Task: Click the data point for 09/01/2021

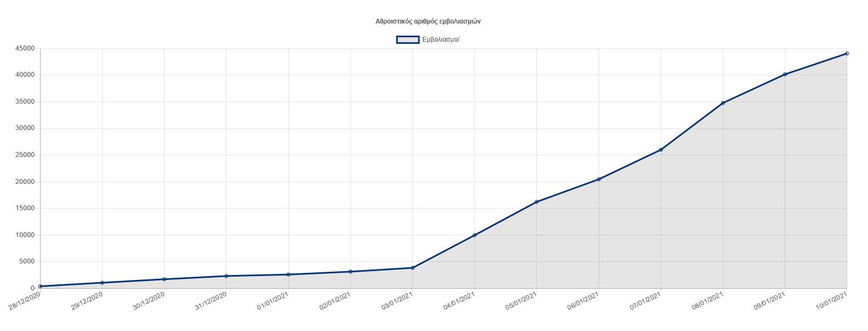Action: (x=785, y=74)
